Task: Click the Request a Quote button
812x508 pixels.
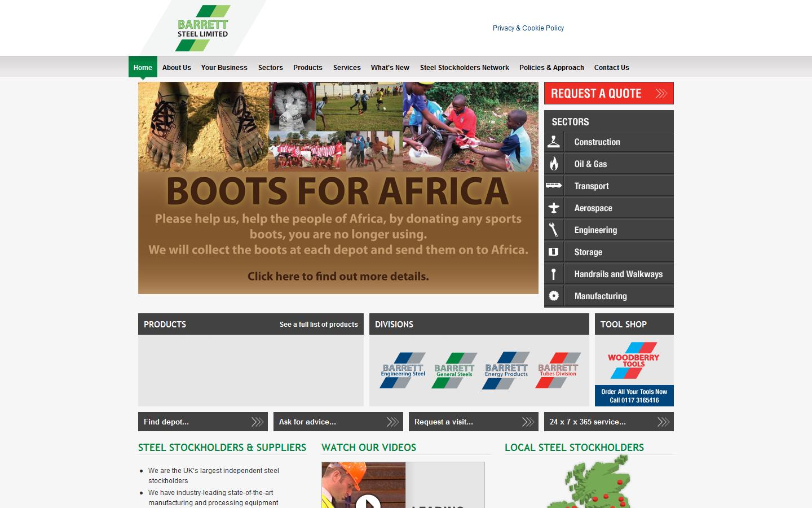Action: (608, 93)
